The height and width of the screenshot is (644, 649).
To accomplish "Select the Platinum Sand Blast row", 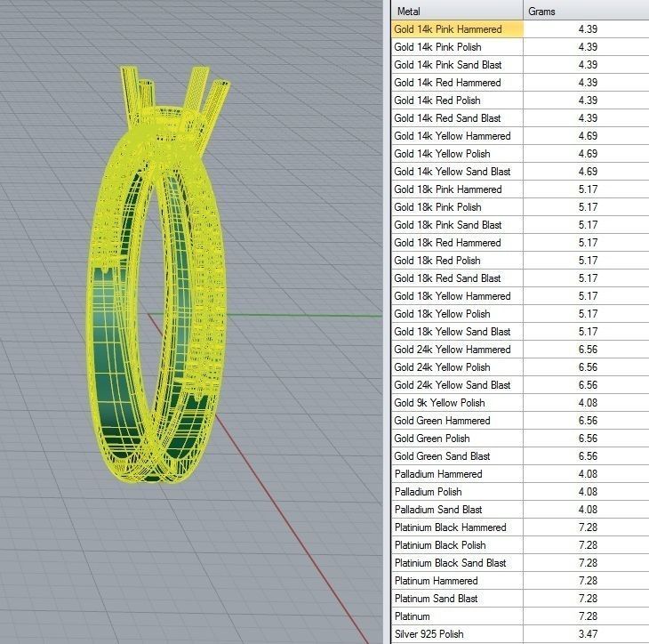I will (520, 600).
